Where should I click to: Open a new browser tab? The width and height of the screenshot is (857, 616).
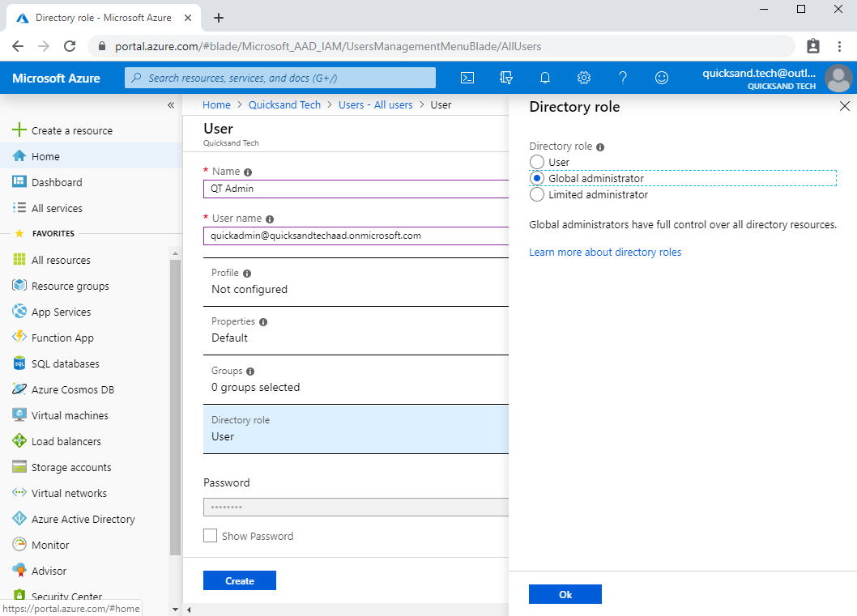coord(219,18)
